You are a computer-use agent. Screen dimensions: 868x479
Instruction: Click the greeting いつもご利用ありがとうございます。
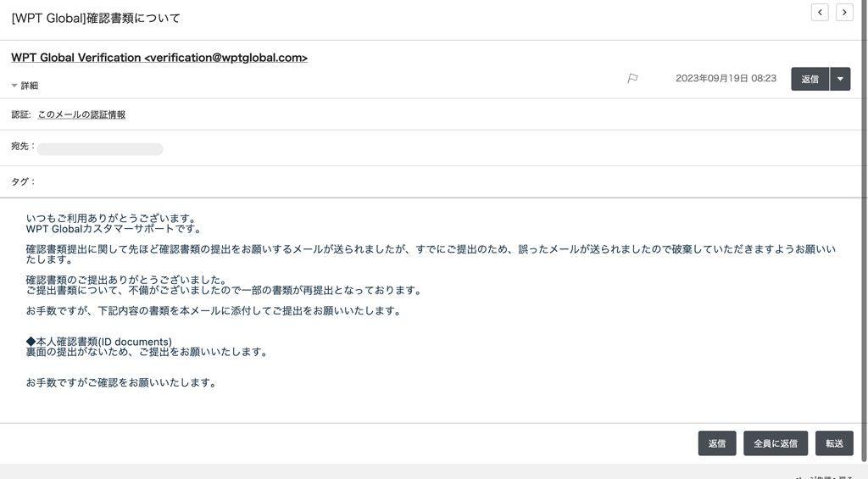tap(111, 218)
